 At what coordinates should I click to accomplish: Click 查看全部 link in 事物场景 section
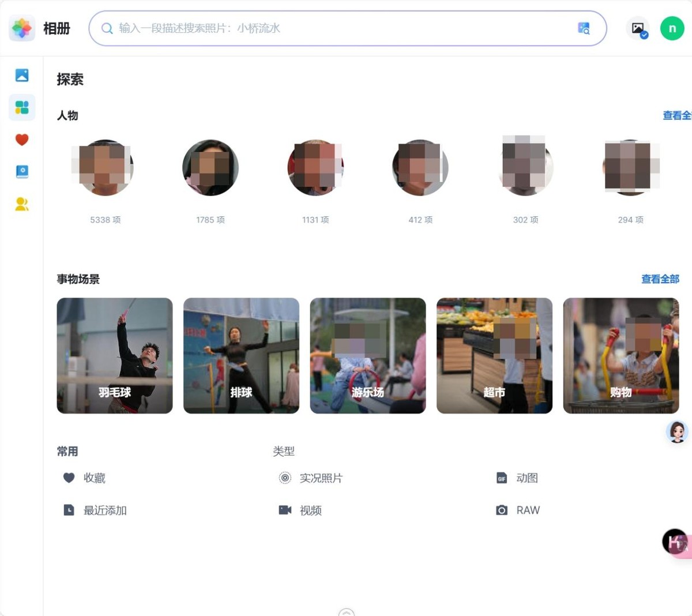tap(660, 279)
